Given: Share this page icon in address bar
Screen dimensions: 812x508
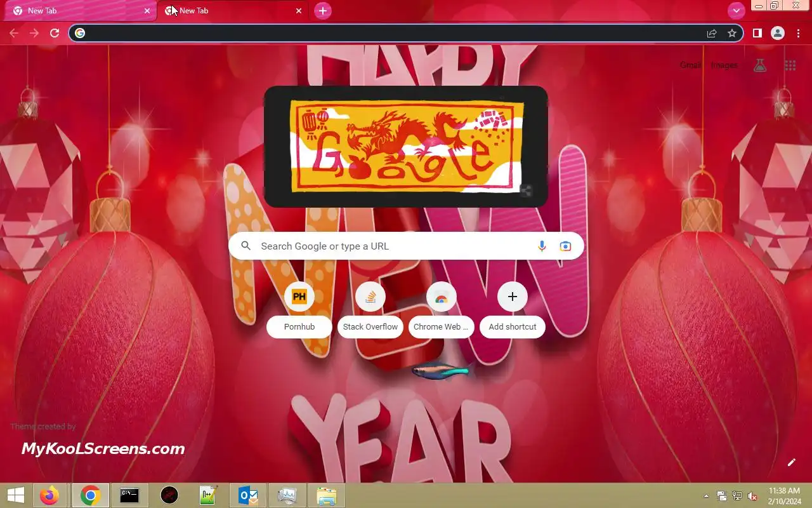Looking at the screenshot, I should pos(712,33).
